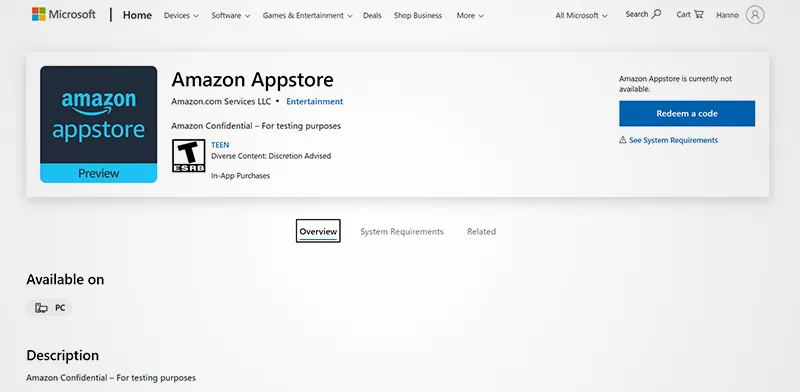Click the Description heading

[62, 355]
